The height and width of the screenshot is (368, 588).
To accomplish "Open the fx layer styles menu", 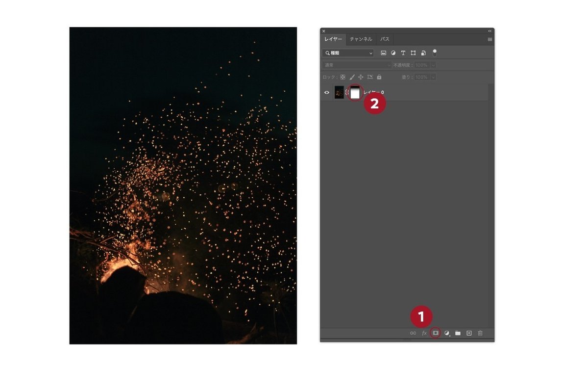I will 424,333.
